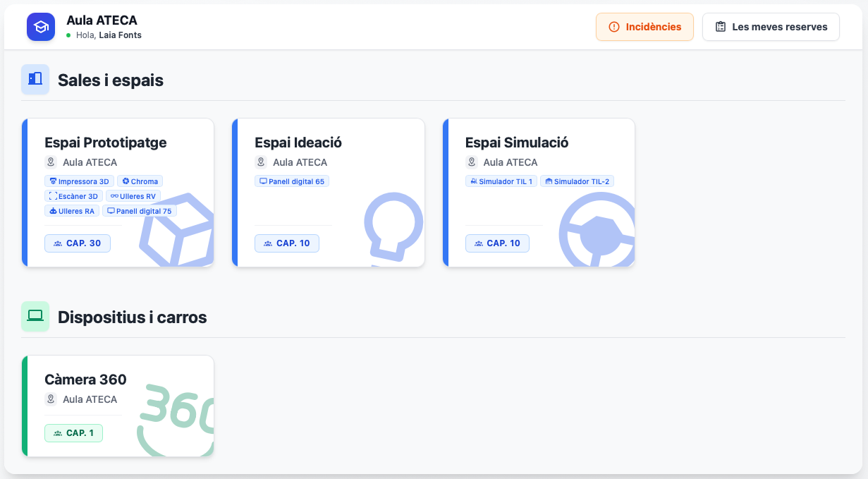The image size is (868, 479).
Task: Click the laptop icon beside Dispositius i carros
Action: pos(35,317)
